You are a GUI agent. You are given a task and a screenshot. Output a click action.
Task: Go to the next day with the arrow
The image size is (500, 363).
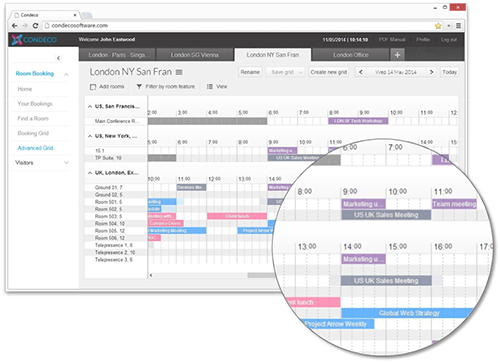431,72
